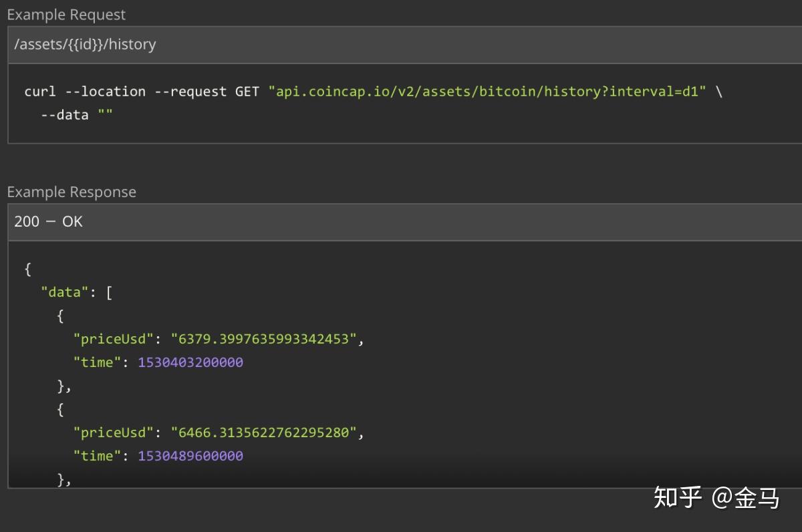Click the timestamp 1530489600000
Image resolution: width=802 pixels, height=532 pixels.
(190, 456)
